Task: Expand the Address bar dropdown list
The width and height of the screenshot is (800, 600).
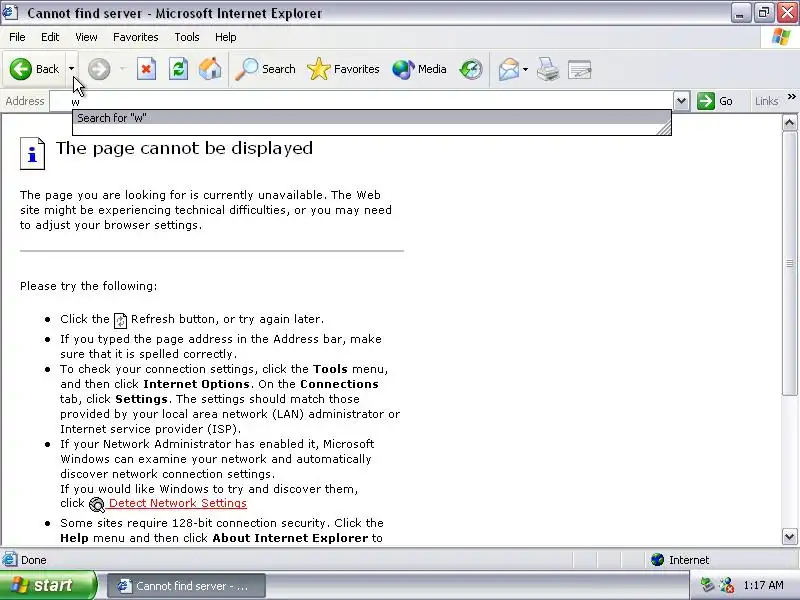Action: click(681, 101)
